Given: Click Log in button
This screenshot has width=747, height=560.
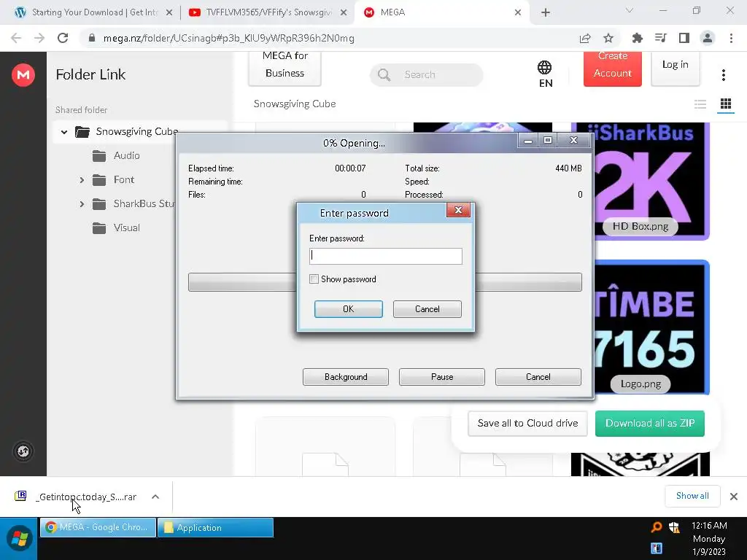Looking at the screenshot, I should [x=675, y=69].
